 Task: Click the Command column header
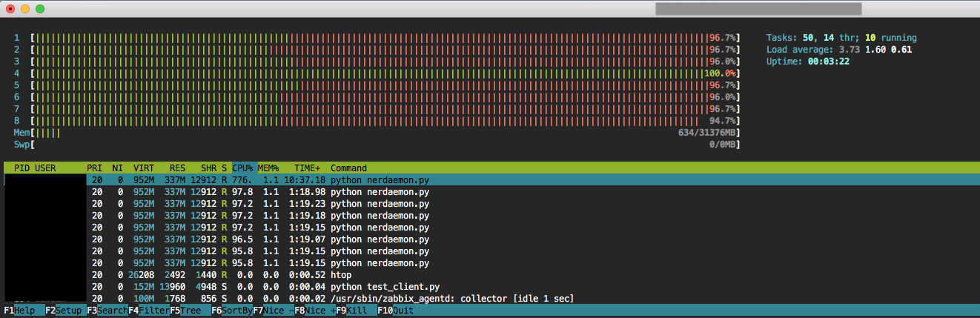click(x=348, y=168)
